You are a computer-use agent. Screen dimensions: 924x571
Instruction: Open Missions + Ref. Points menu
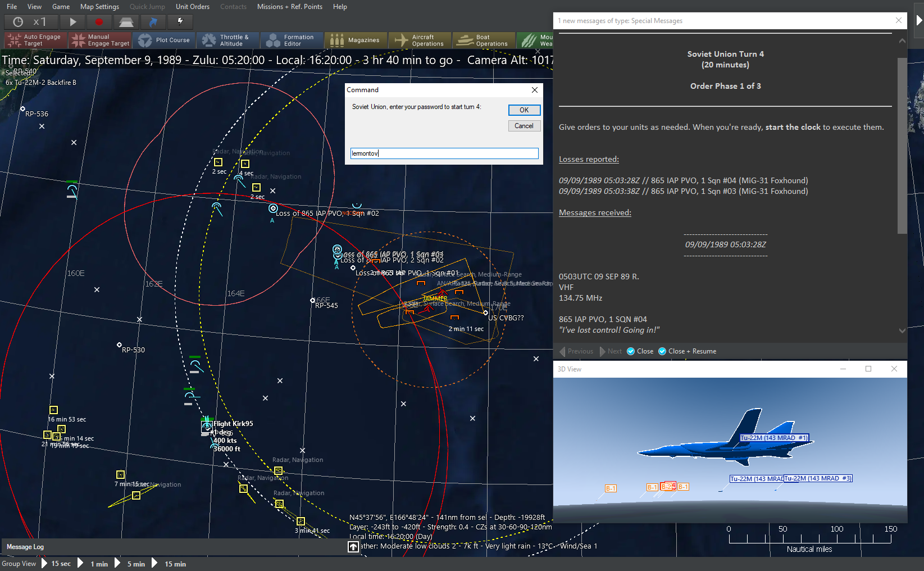[290, 7]
